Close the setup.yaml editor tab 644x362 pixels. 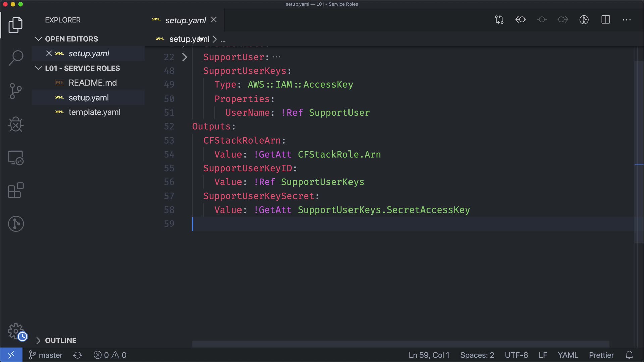point(214,20)
